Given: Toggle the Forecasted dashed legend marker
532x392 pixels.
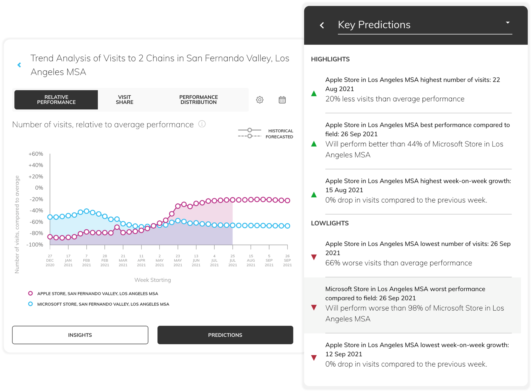Looking at the screenshot, I should pos(250,136).
